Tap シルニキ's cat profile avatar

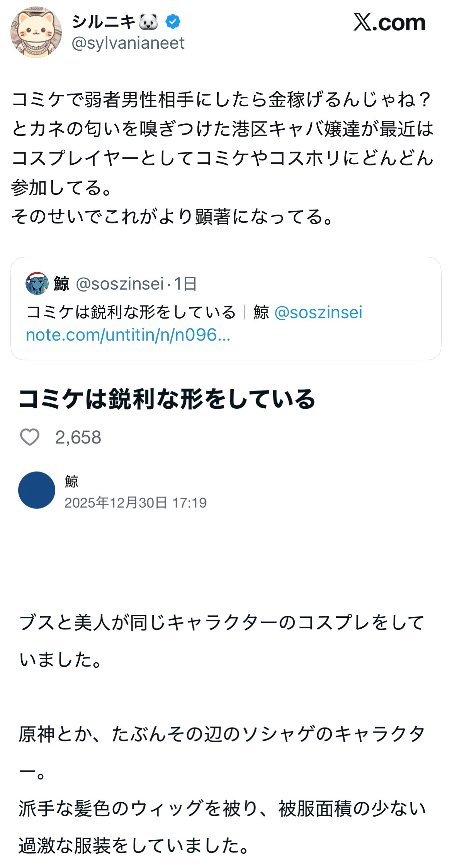tap(36, 32)
